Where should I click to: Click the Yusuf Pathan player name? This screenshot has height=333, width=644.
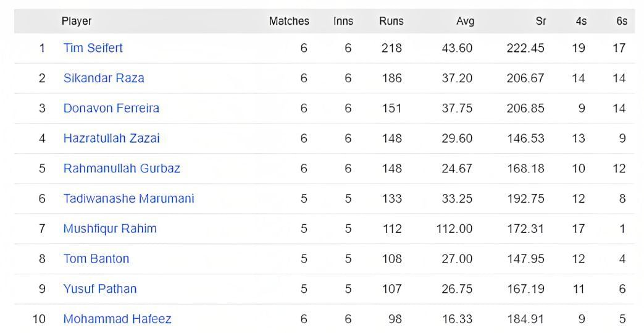pos(100,289)
